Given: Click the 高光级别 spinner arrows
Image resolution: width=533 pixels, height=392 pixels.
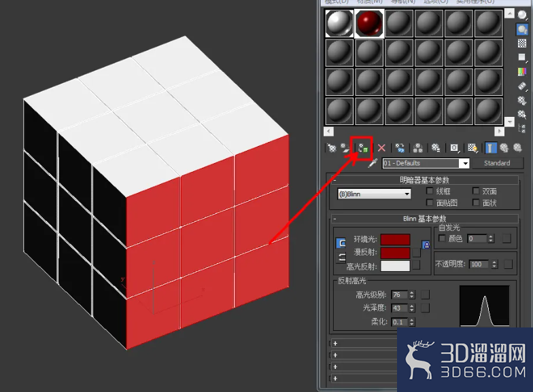Looking at the screenshot, I should 412,295.
